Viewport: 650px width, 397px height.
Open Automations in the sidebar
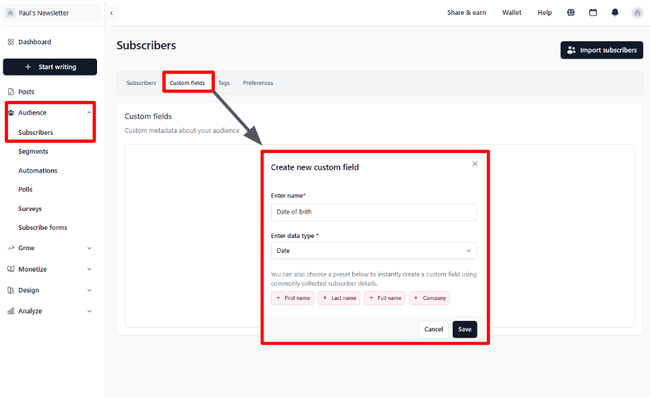[x=38, y=170]
